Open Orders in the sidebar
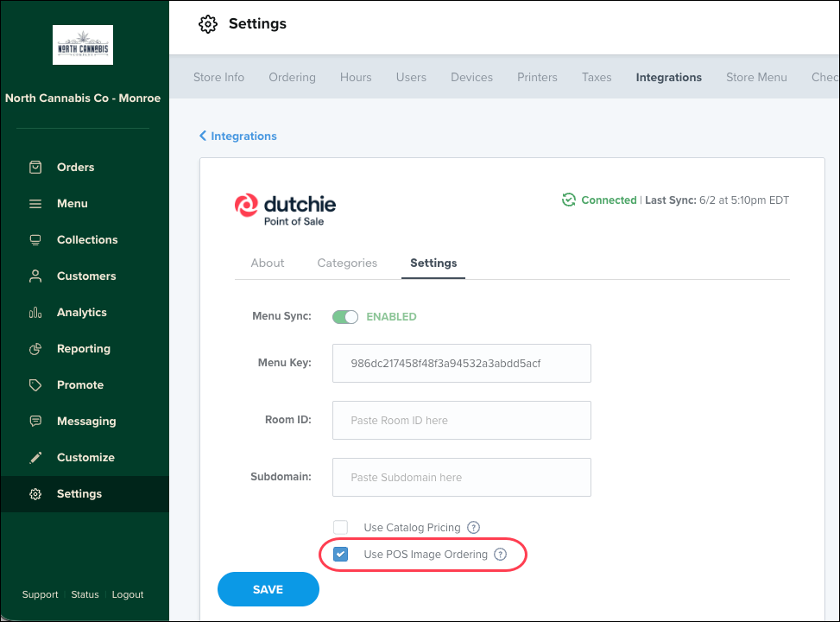The width and height of the screenshot is (840, 622). tap(75, 168)
